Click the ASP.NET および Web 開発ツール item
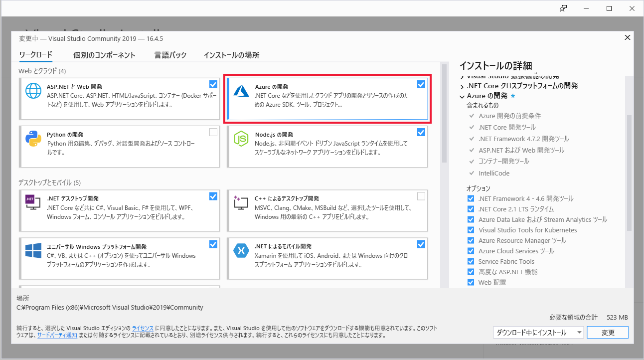The height and width of the screenshot is (360, 644). pyautogui.click(x=521, y=150)
